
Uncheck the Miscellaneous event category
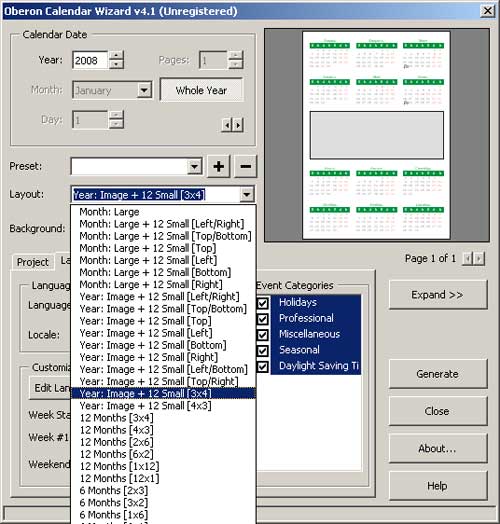tap(263, 335)
